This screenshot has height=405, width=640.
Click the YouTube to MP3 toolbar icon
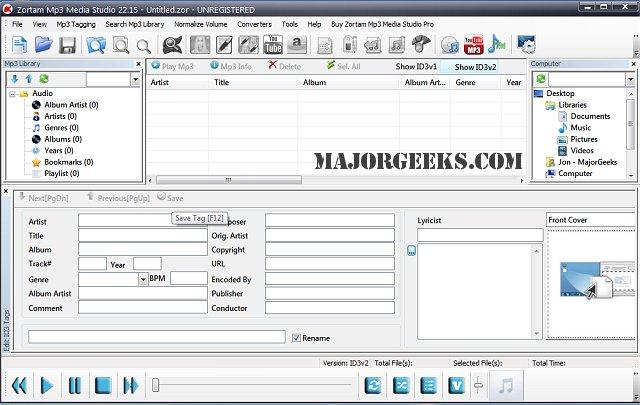(473, 45)
